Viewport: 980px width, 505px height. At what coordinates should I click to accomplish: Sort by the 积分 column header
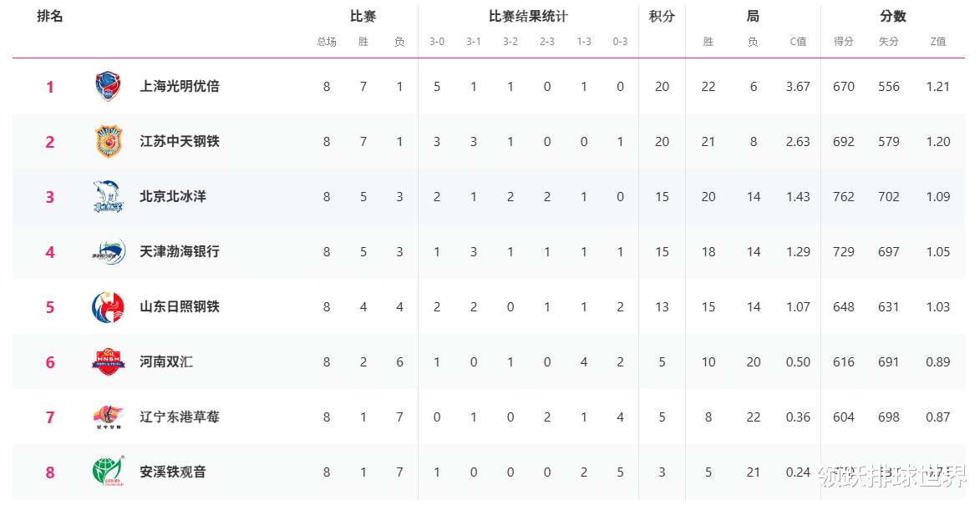(x=662, y=17)
